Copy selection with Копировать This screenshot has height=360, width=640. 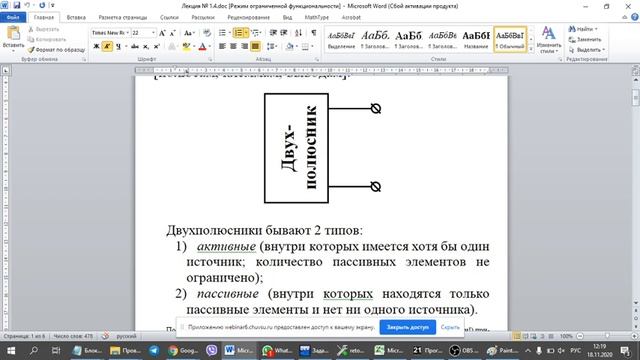coord(47,40)
